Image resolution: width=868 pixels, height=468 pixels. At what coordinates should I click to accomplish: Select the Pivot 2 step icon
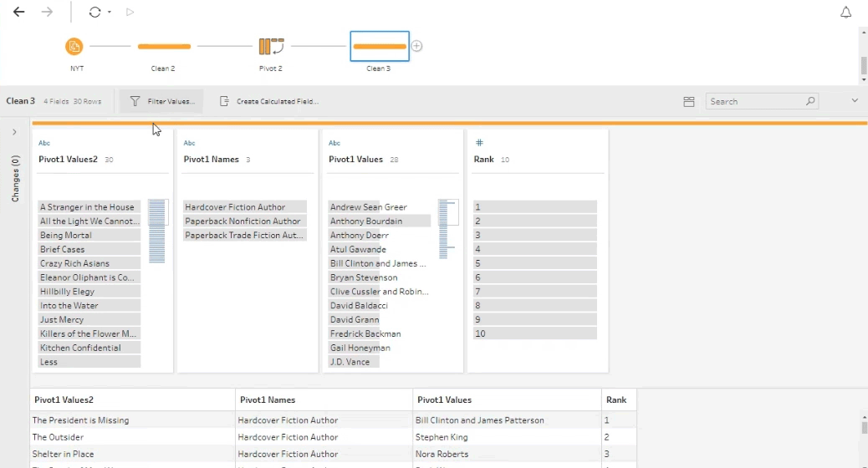point(271,47)
